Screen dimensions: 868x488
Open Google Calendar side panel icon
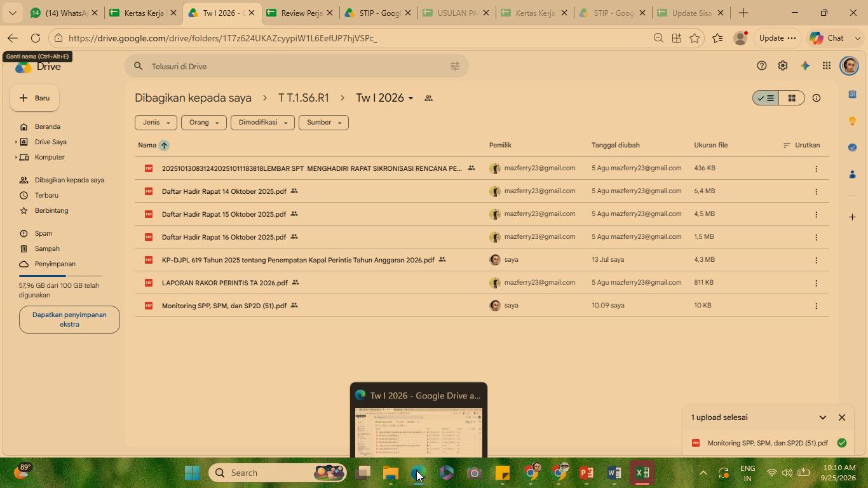pos(852,94)
